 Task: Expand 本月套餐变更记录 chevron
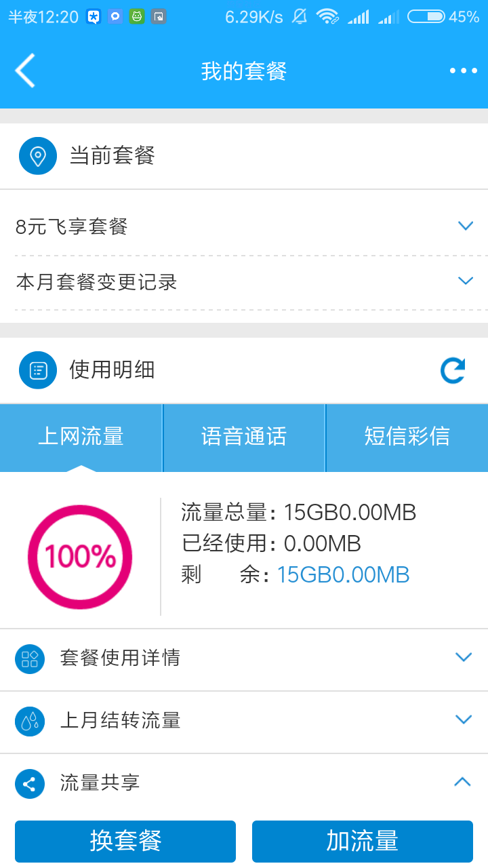coord(465,281)
